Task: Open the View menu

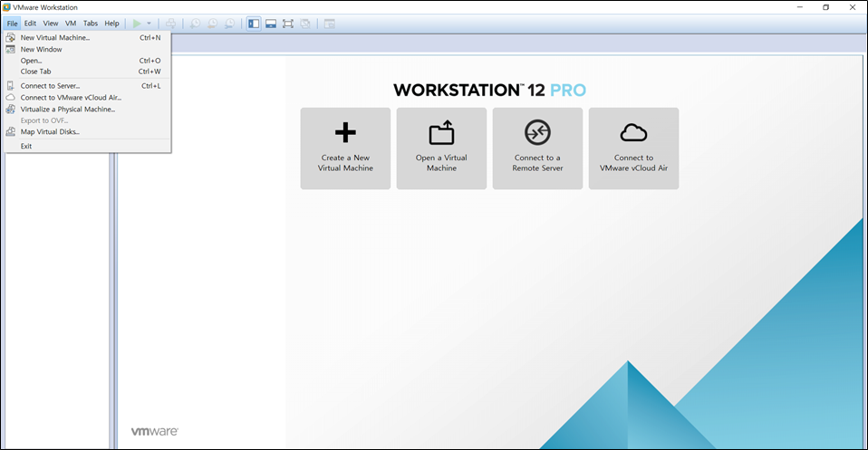Action: [51, 24]
